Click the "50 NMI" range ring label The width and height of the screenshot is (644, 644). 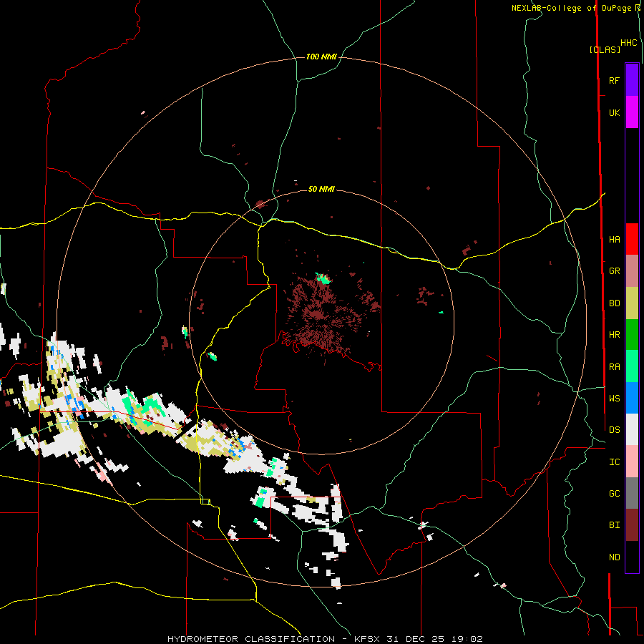click(x=321, y=189)
